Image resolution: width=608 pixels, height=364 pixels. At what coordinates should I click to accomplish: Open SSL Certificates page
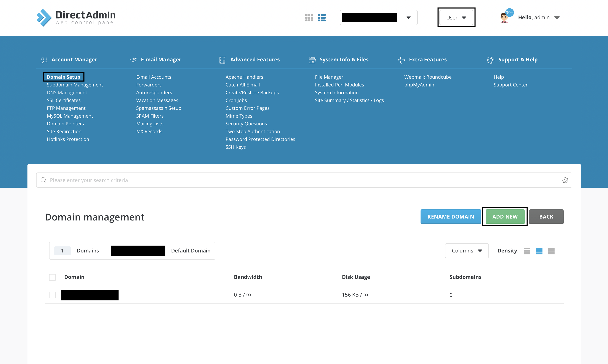click(64, 100)
